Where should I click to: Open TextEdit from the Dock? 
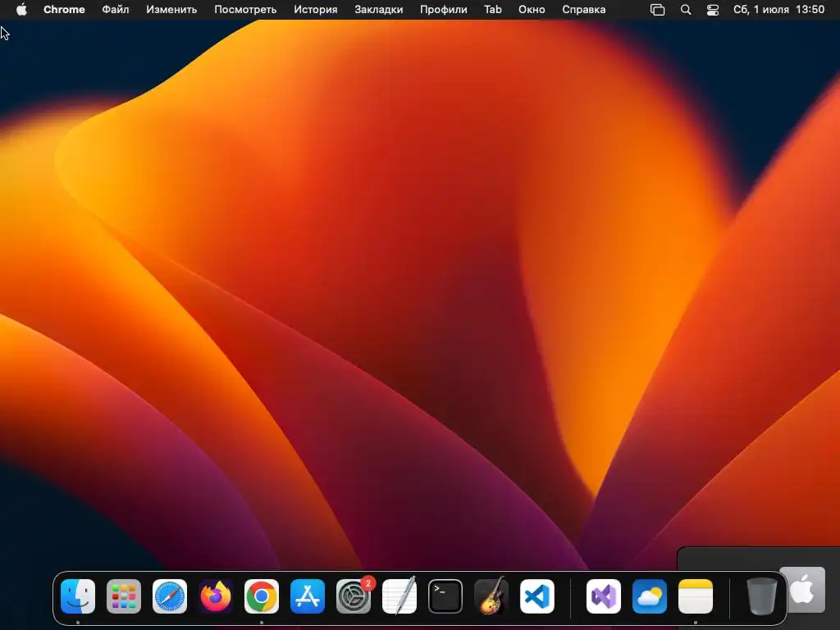pos(399,596)
